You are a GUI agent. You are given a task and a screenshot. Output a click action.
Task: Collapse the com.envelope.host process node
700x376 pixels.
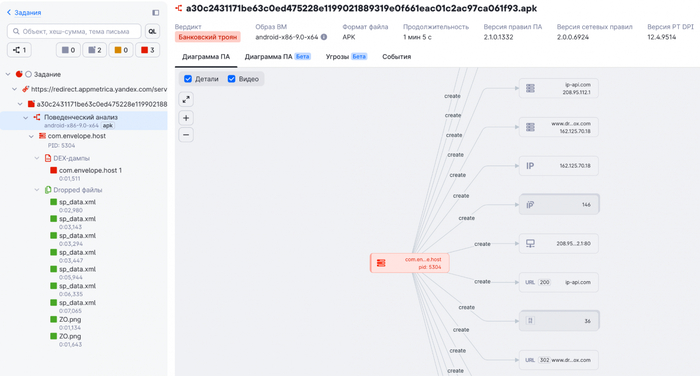click(x=31, y=136)
